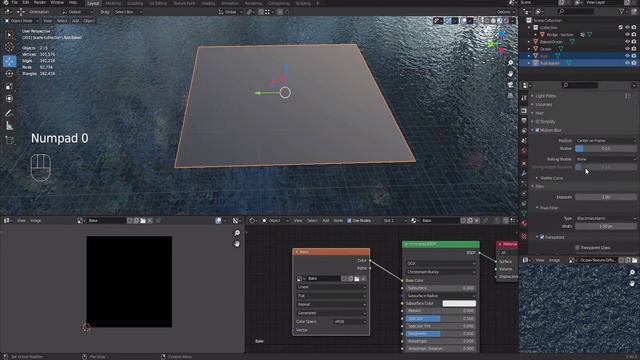Viewport: 640px width, 360px height.
Task: Click zoom icon in Ocean Texture image viewer
Action: 632,272
